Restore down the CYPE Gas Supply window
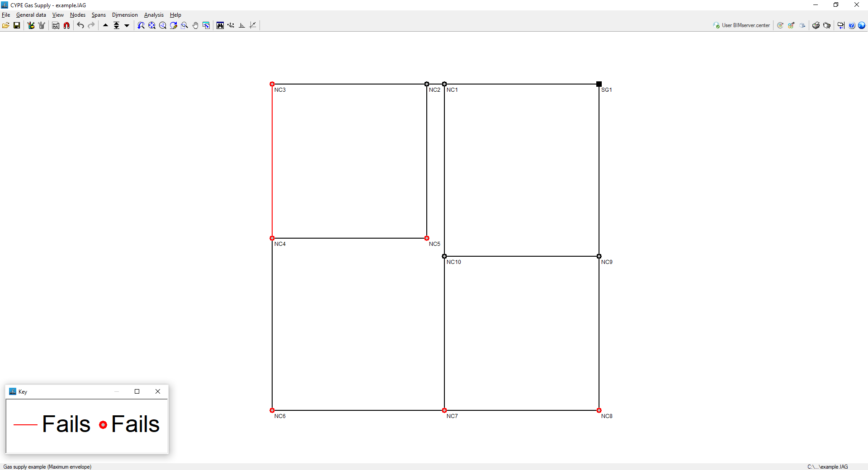 click(836, 5)
